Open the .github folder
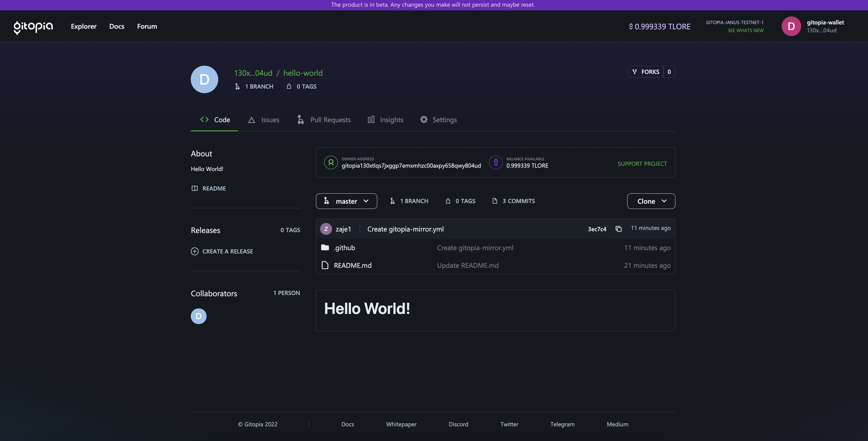Image resolution: width=868 pixels, height=441 pixels. click(344, 247)
